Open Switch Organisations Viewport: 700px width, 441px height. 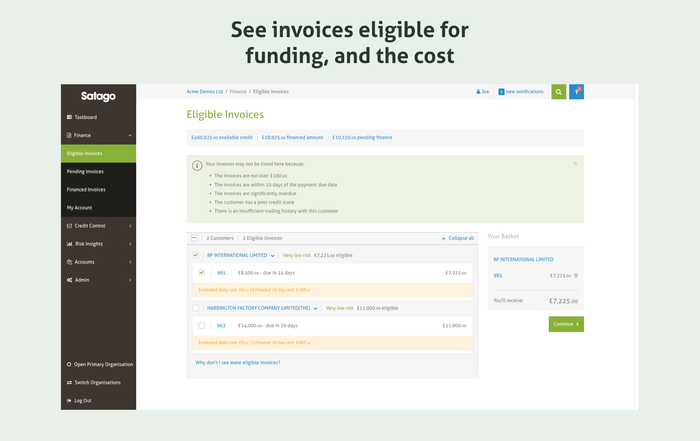(x=98, y=383)
